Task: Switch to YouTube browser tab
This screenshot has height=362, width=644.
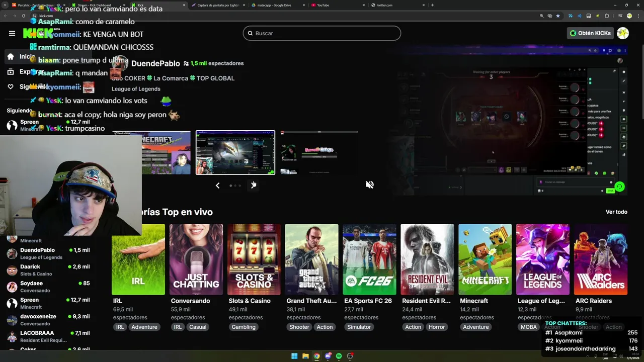Action: (337, 5)
